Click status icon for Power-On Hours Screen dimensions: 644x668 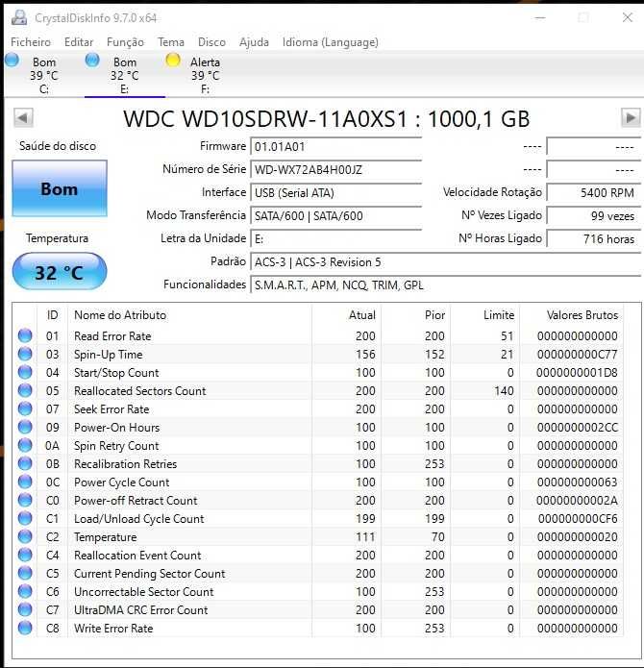tap(25, 428)
